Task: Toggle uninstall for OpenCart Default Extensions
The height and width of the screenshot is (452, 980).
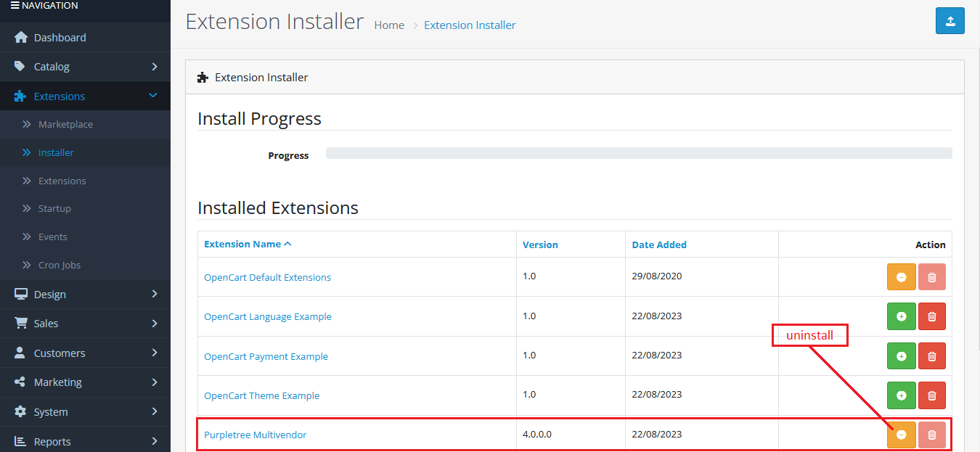Action: (x=901, y=276)
